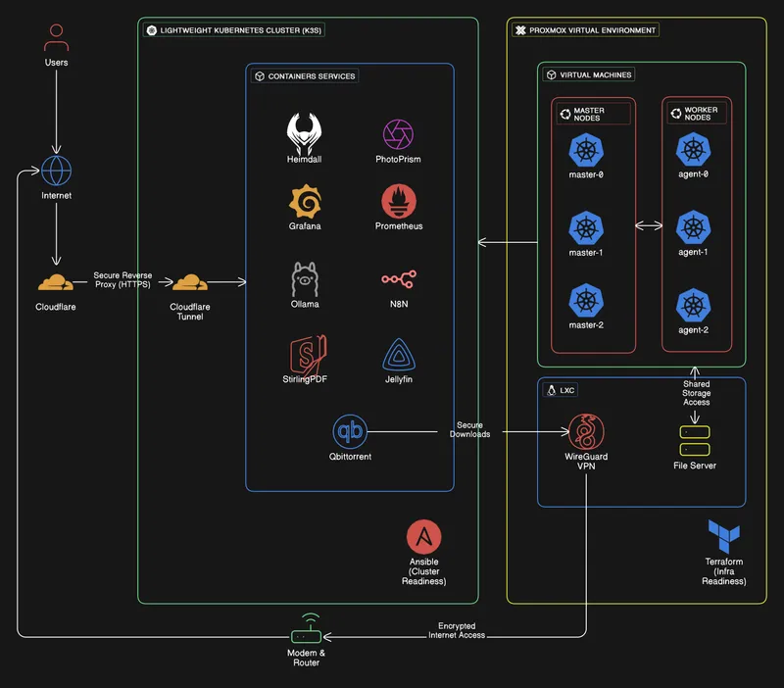
Task: Select the "Secure Reverse Proxy (HTTPS)" text
Action: click(x=122, y=280)
